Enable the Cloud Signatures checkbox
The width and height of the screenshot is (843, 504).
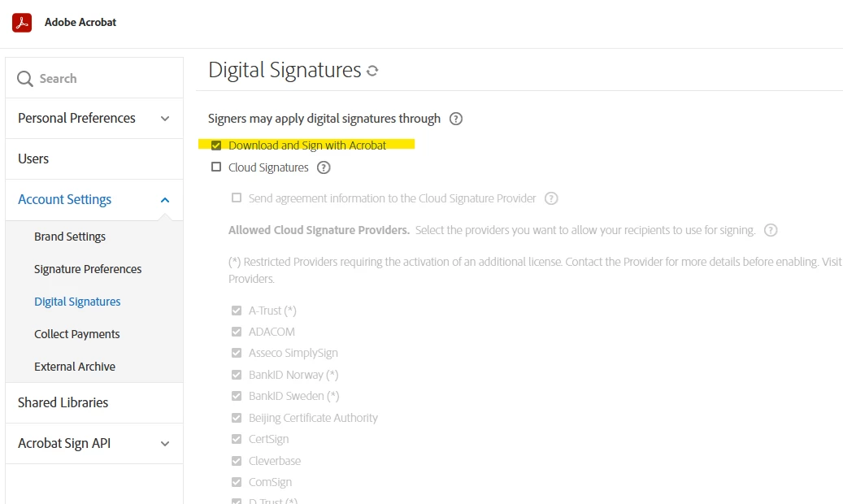tap(216, 167)
